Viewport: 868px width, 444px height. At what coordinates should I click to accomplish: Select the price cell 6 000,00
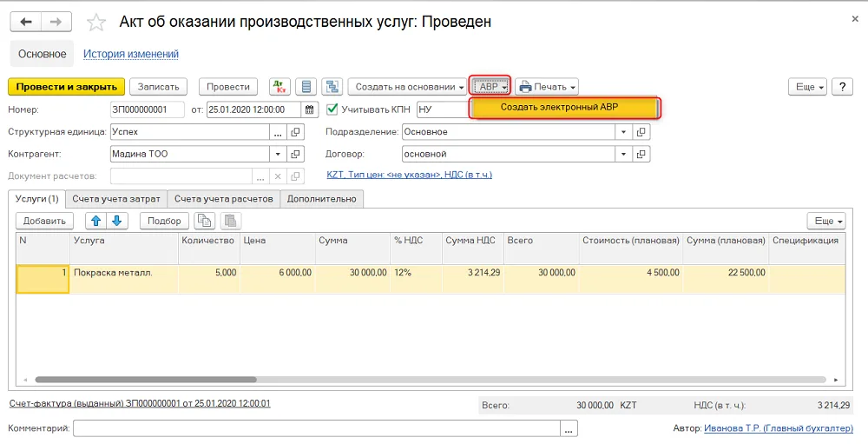(x=277, y=279)
